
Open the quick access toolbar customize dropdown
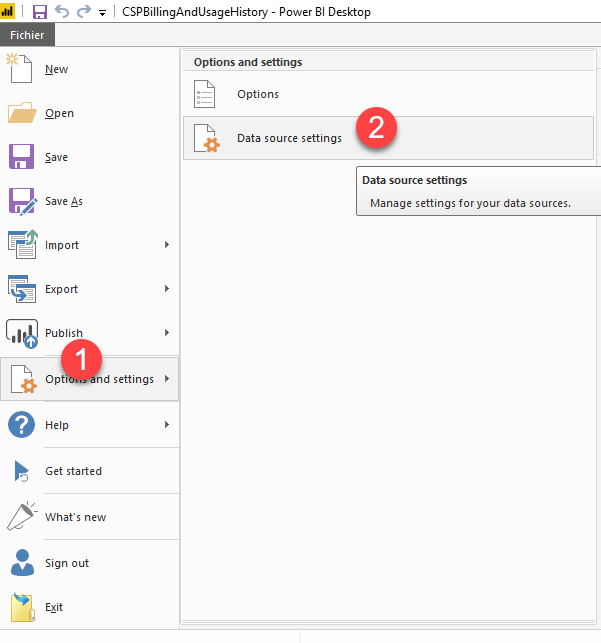102,13
